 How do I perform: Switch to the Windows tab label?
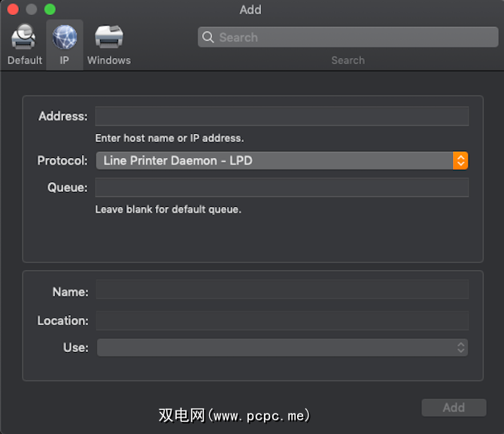pos(109,60)
